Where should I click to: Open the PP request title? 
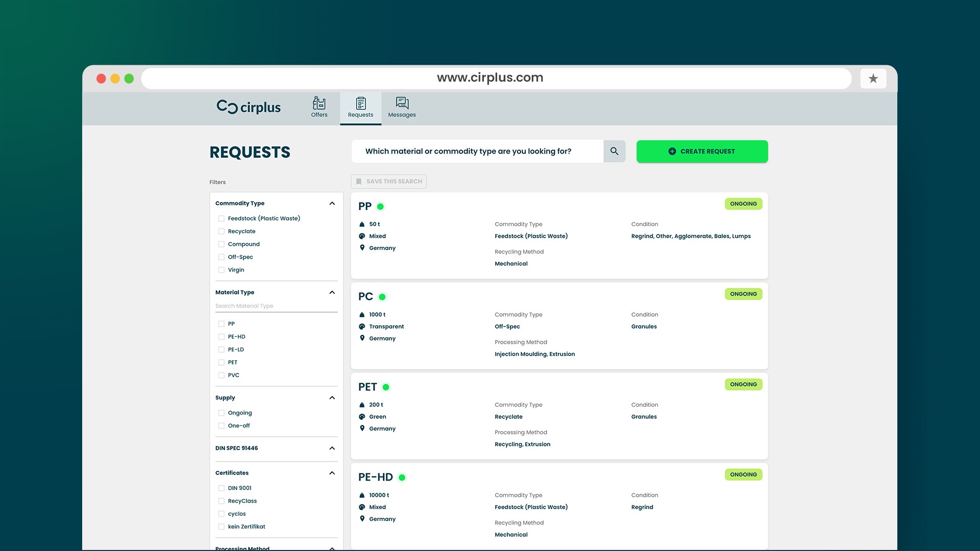365,207
